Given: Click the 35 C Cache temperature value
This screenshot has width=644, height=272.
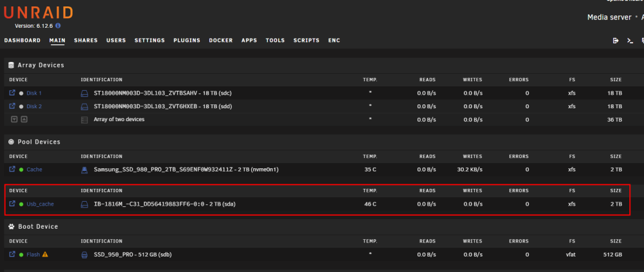Looking at the screenshot, I should point(370,170).
